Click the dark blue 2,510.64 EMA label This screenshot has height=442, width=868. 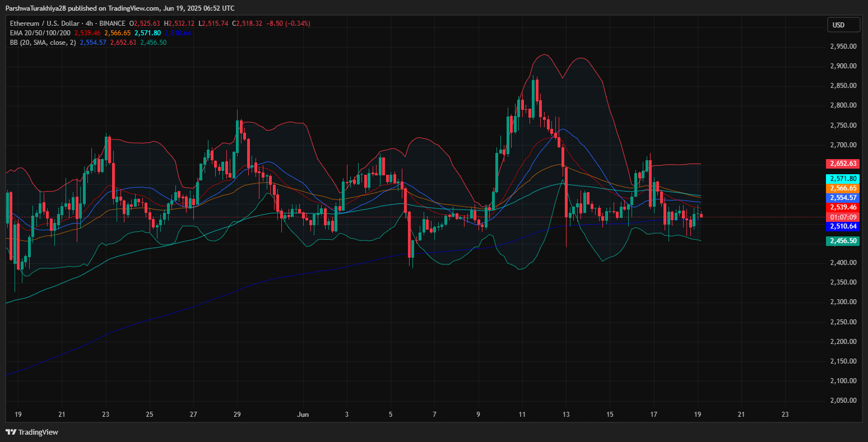842,226
